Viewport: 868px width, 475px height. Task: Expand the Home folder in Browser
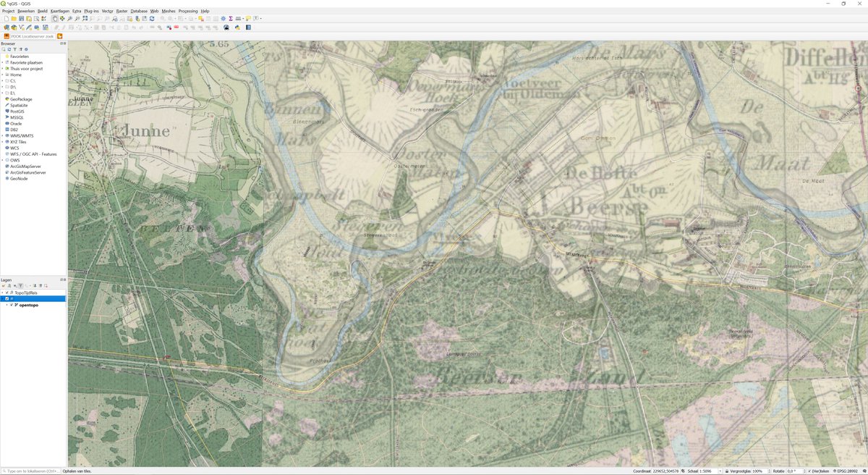[x=2, y=75]
